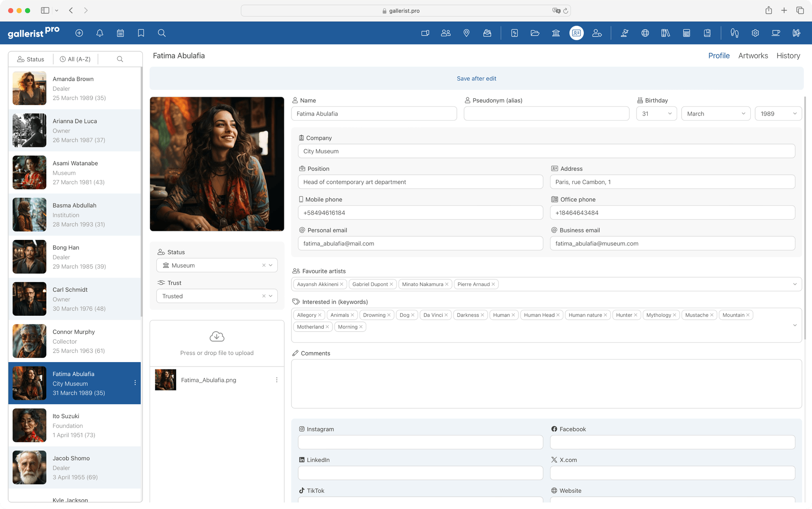Click the map pin locations icon
Image resolution: width=812 pixels, height=509 pixels.
coord(466,33)
